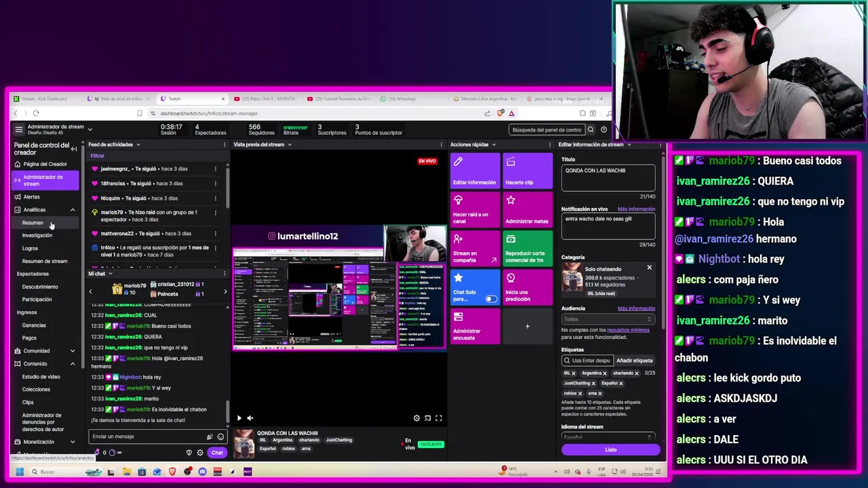Bookmark the page in the address bar
Screen dimensions: 868x488
click(140, 113)
